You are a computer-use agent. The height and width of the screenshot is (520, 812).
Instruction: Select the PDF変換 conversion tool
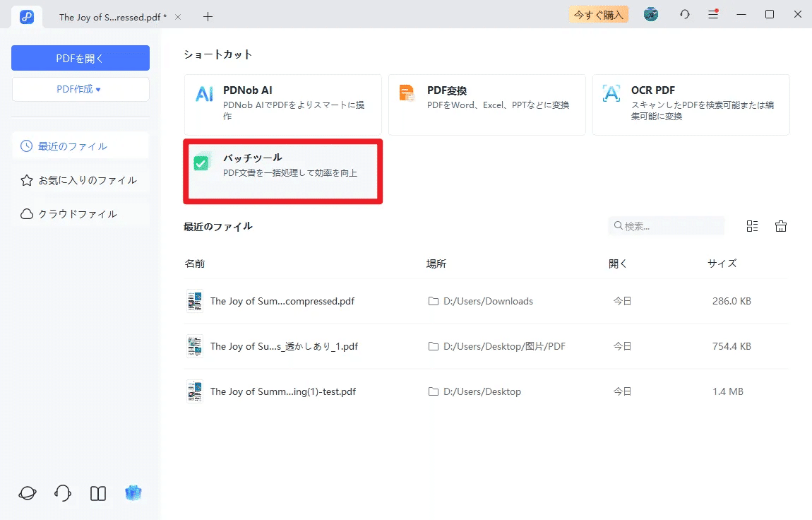click(x=486, y=105)
